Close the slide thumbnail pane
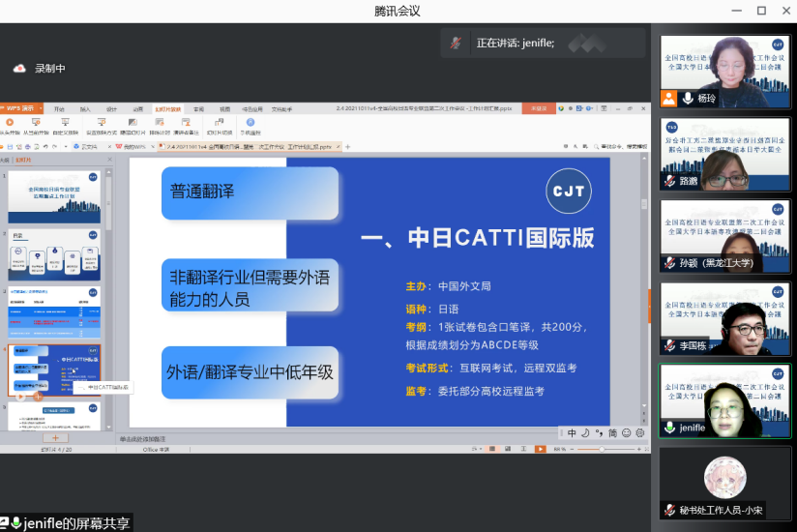Image resolution: width=797 pixels, height=532 pixels. click(110, 160)
